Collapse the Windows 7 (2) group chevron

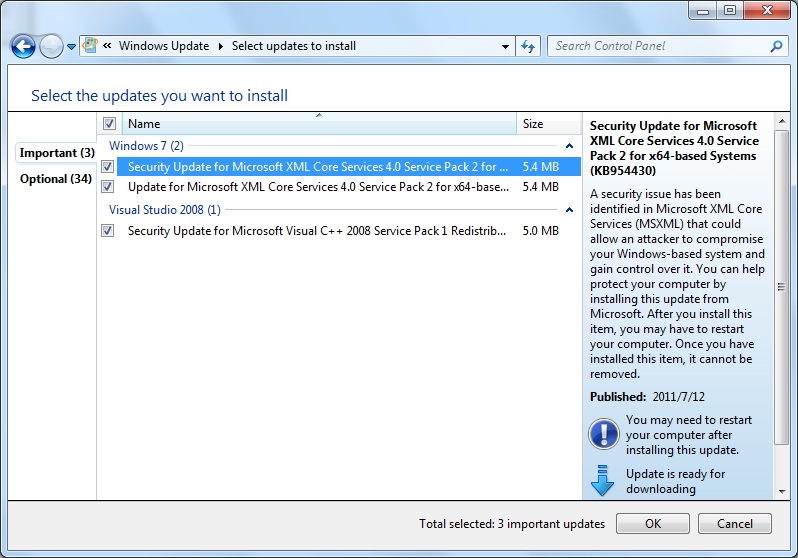pyautogui.click(x=569, y=146)
